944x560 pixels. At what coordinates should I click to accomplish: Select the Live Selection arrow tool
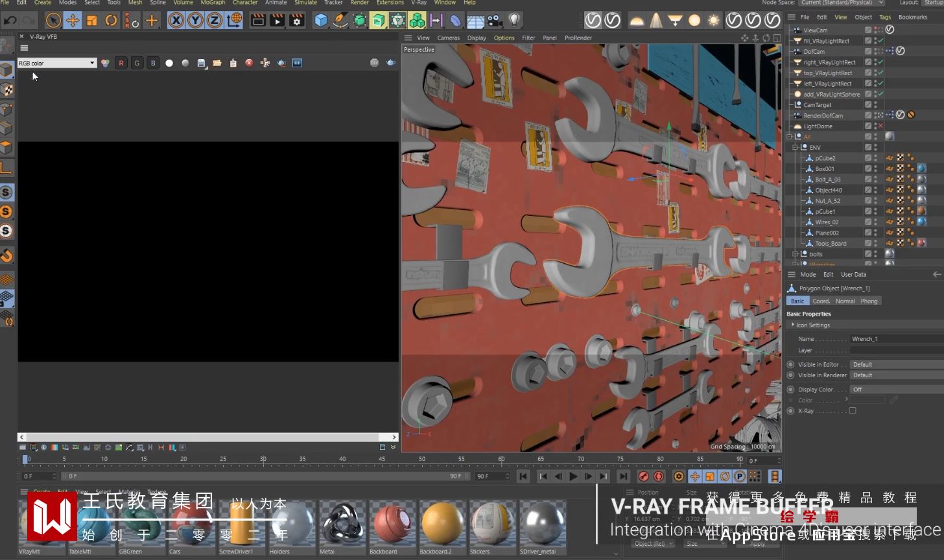tap(53, 20)
